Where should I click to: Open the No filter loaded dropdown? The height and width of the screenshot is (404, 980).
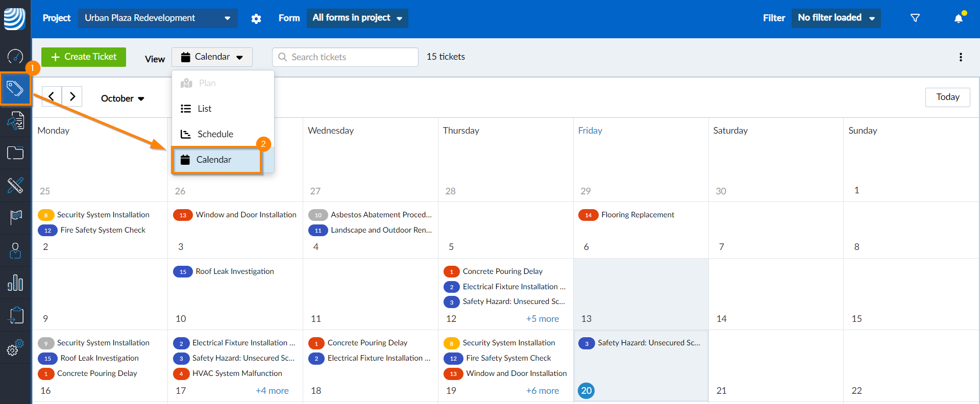point(836,18)
